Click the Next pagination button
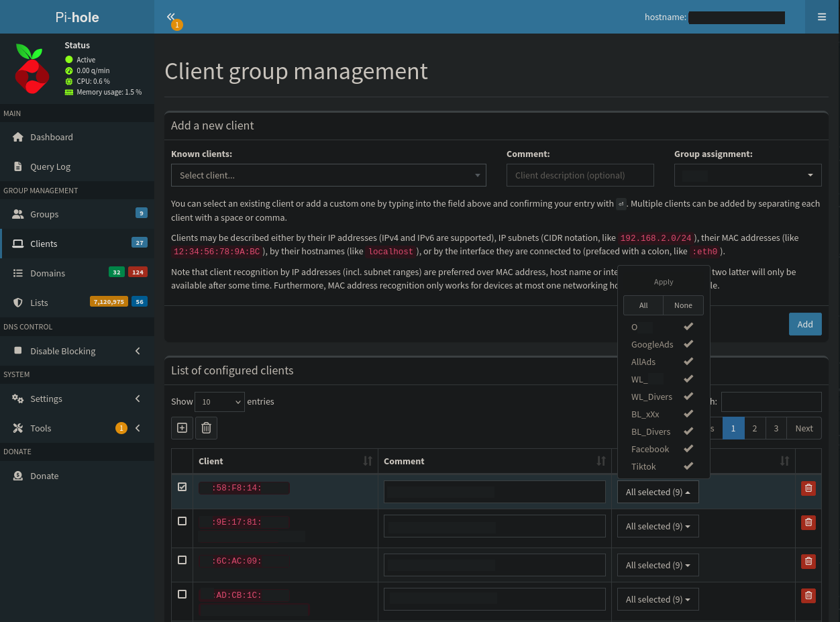This screenshot has width=840, height=622. tap(804, 428)
